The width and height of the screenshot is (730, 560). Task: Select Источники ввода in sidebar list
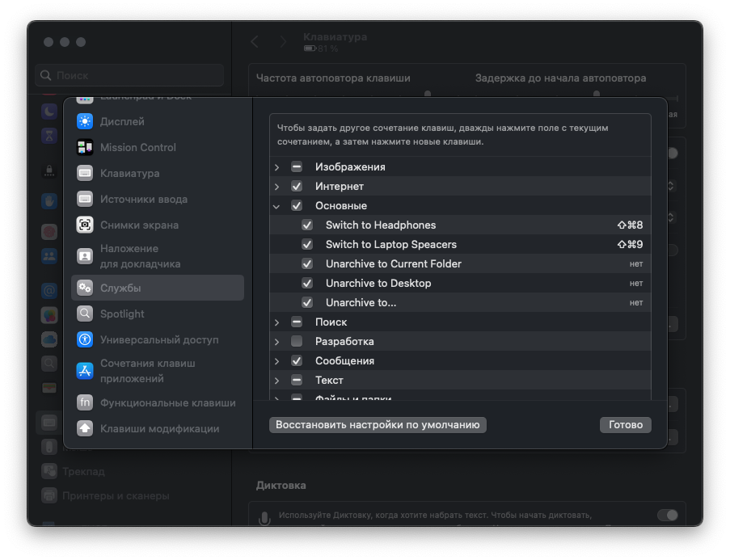(x=143, y=199)
